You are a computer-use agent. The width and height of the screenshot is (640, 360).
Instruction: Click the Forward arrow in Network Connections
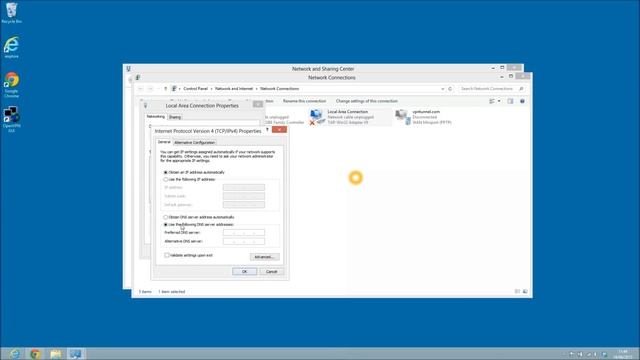150,89
